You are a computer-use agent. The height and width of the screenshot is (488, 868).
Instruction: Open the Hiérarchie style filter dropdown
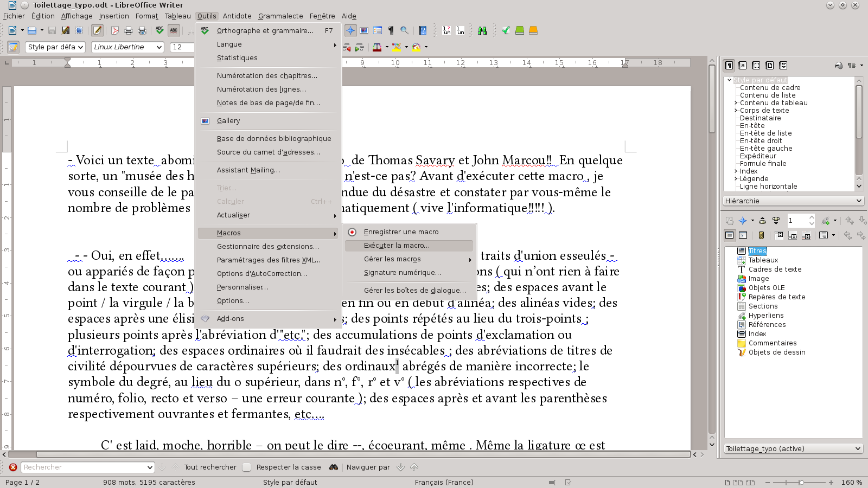click(793, 201)
